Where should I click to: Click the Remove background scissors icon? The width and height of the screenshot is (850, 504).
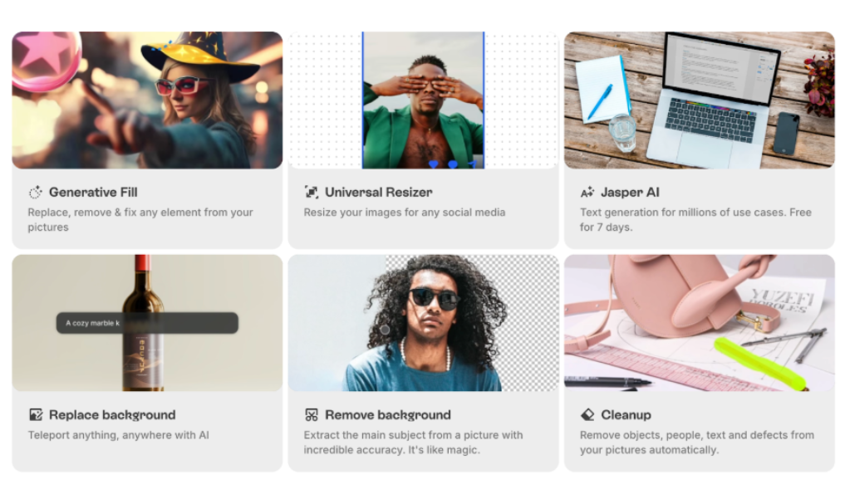[x=311, y=415]
